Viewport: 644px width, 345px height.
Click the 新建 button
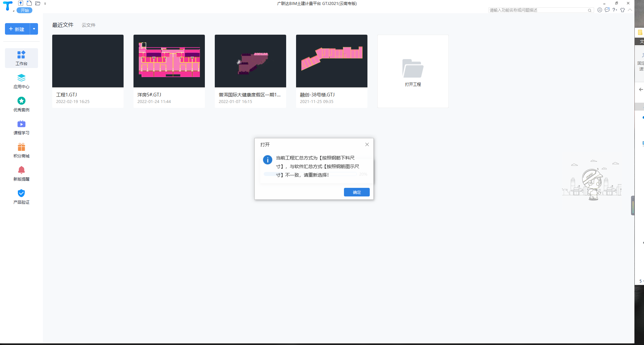click(17, 29)
